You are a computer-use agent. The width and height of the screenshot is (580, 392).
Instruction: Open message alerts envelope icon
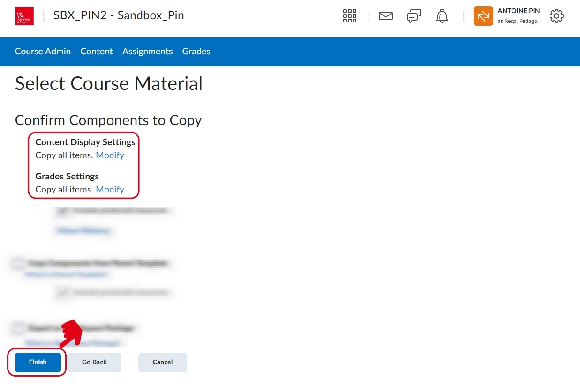(385, 16)
